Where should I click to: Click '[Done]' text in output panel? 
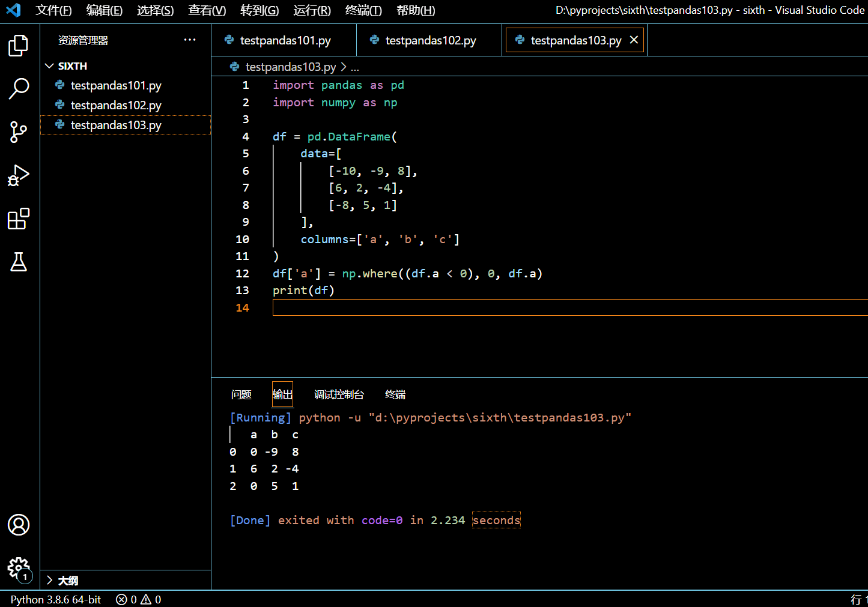[250, 520]
